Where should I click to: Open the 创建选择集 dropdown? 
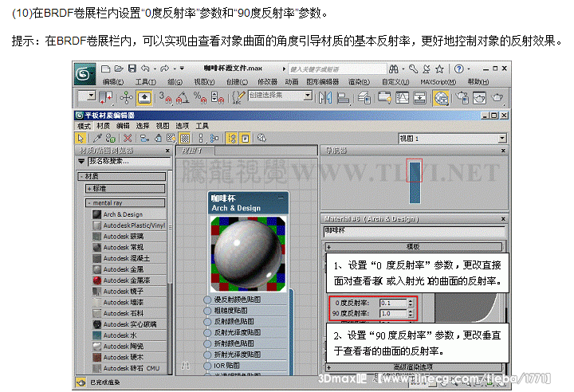tap(309, 96)
